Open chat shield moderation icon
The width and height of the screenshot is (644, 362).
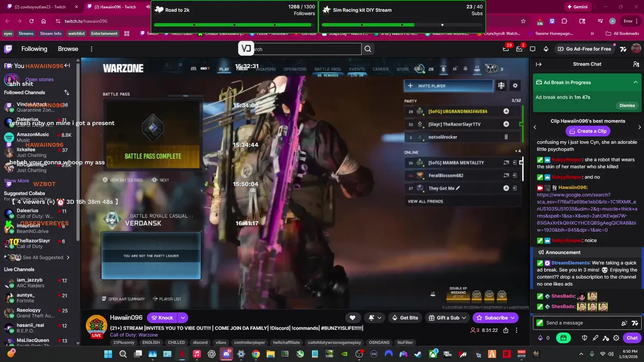(585, 338)
